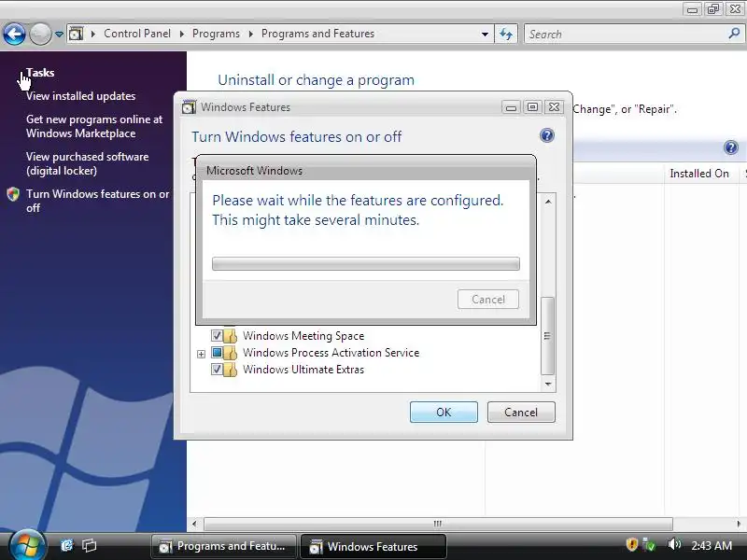Click the features list vertical scrollbar thumb
The width and height of the screenshot is (747, 560).
(548, 336)
